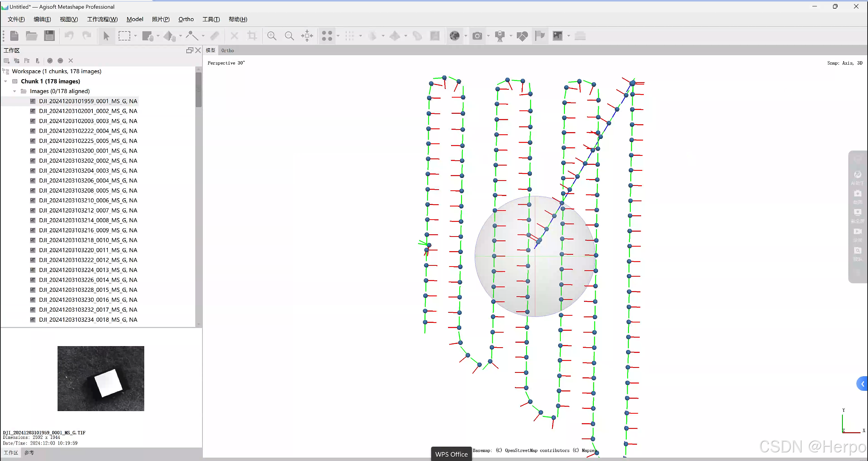The width and height of the screenshot is (868, 461).
Task: Toggle Show Basemap globe button
Action: (x=454, y=36)
